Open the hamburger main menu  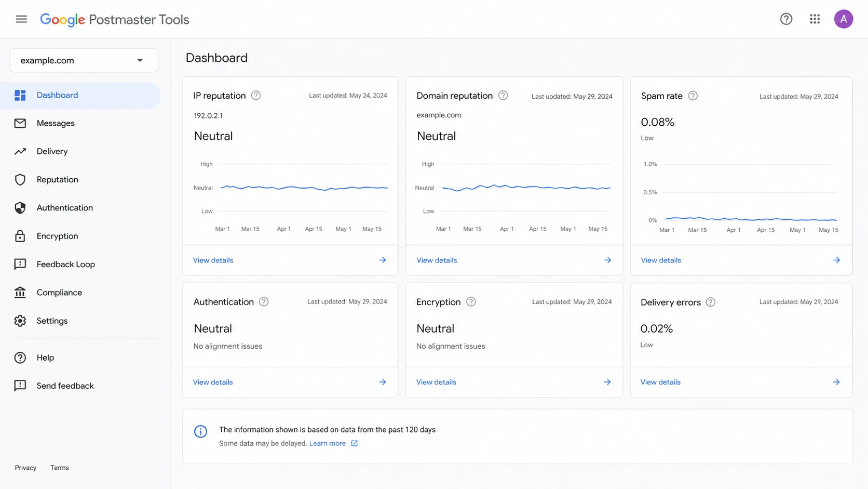[x=21, y=19]
